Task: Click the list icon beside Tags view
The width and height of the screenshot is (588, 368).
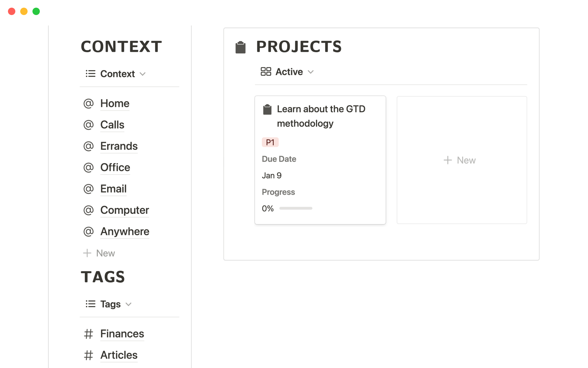Action: click(90, 304)
